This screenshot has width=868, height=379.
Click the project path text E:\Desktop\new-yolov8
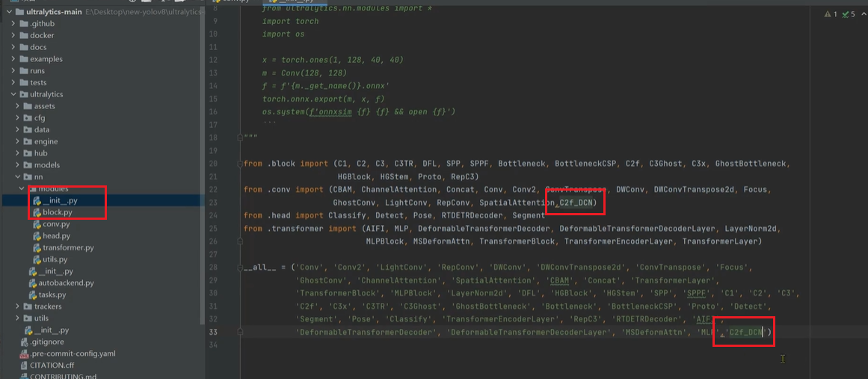(x=144, y=12)
